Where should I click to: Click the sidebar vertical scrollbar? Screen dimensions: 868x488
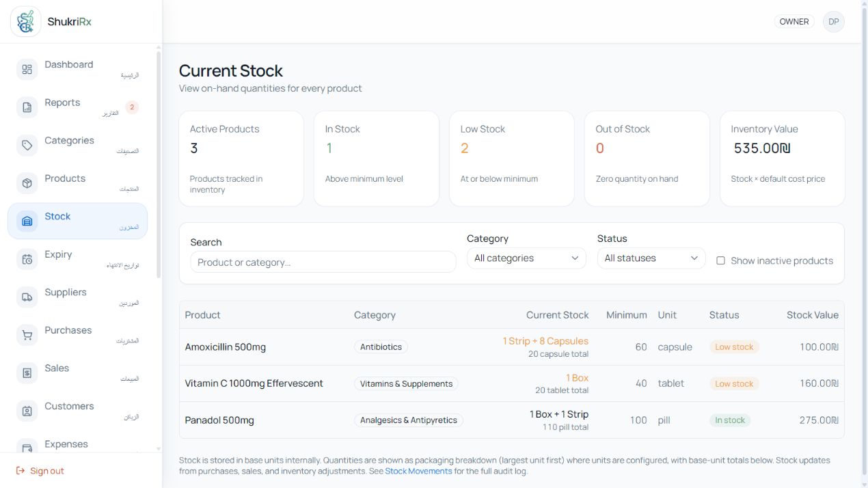pos(159,164)
